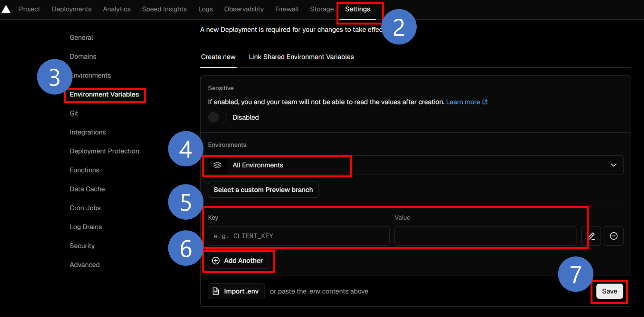This screenshot has width=644, height=317.
Task: Open the Project tab
Action: point(30,9)
